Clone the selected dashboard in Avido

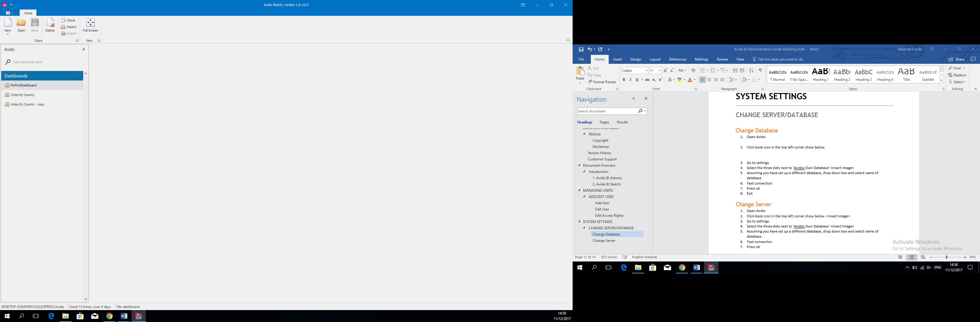click(x=69, y=20)
